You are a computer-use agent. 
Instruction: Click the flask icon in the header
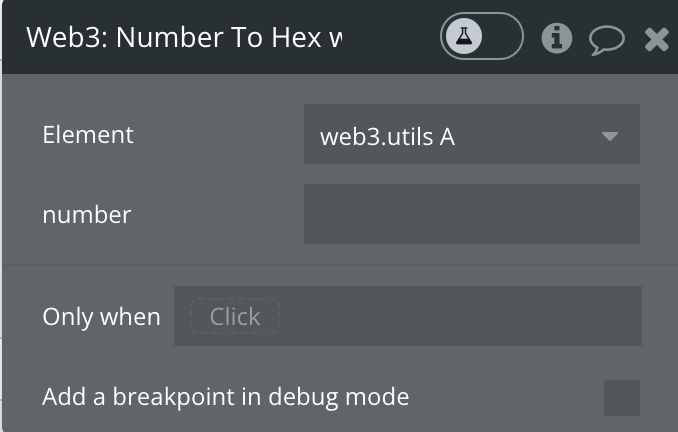[464, 36]
